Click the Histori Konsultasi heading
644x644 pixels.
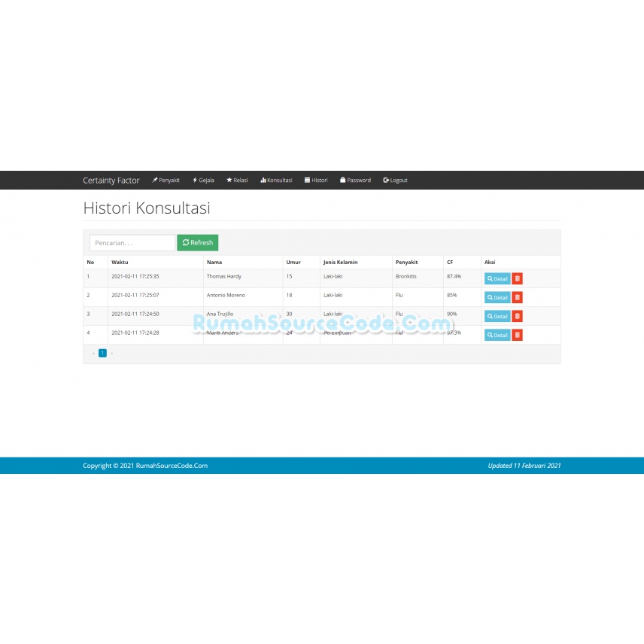pos(147,208)
